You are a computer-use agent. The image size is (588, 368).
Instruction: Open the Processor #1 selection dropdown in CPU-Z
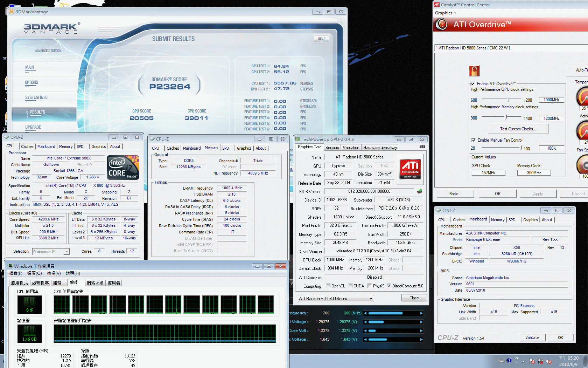click(x=66, y=252)
